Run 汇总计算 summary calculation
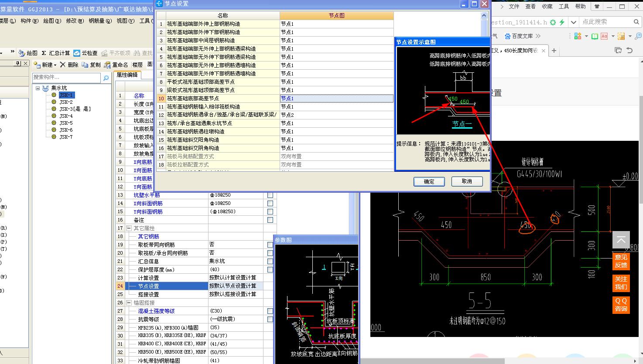This screenshot has width=643, height=364. click(x=55, y=53)
